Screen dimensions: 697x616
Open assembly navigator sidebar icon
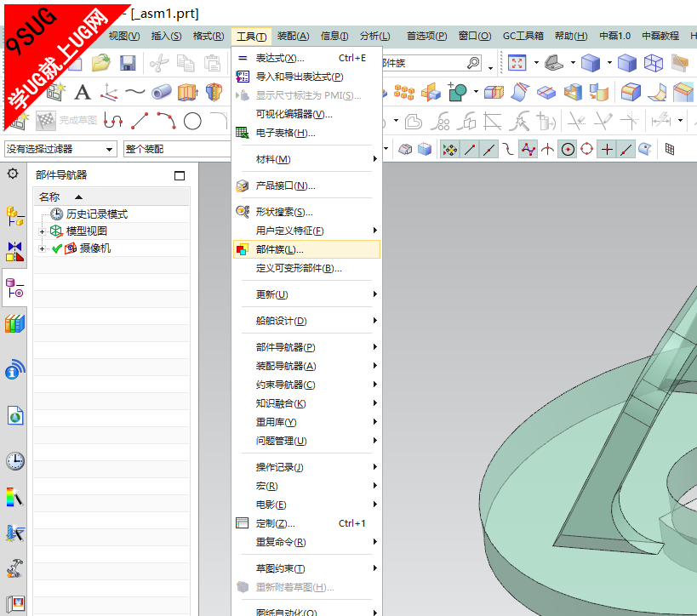point(14,216)
